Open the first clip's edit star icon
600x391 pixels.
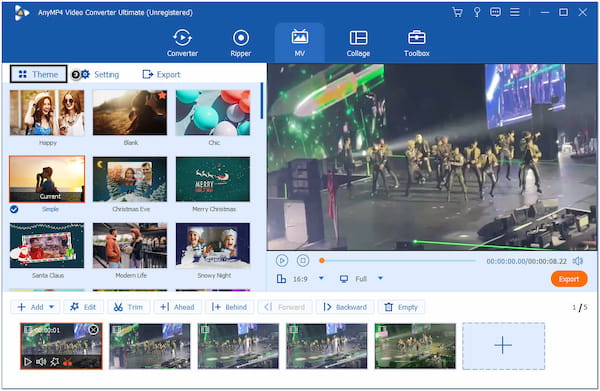(54, 362)
